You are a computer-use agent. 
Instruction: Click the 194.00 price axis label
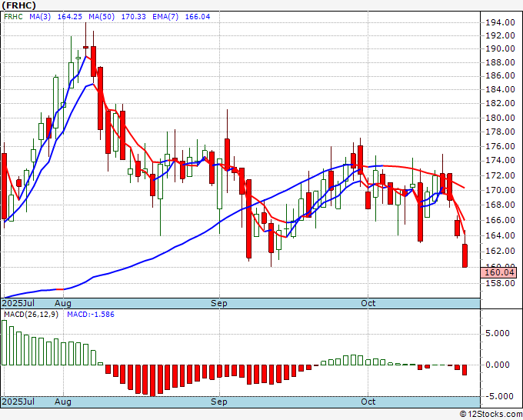500,22
